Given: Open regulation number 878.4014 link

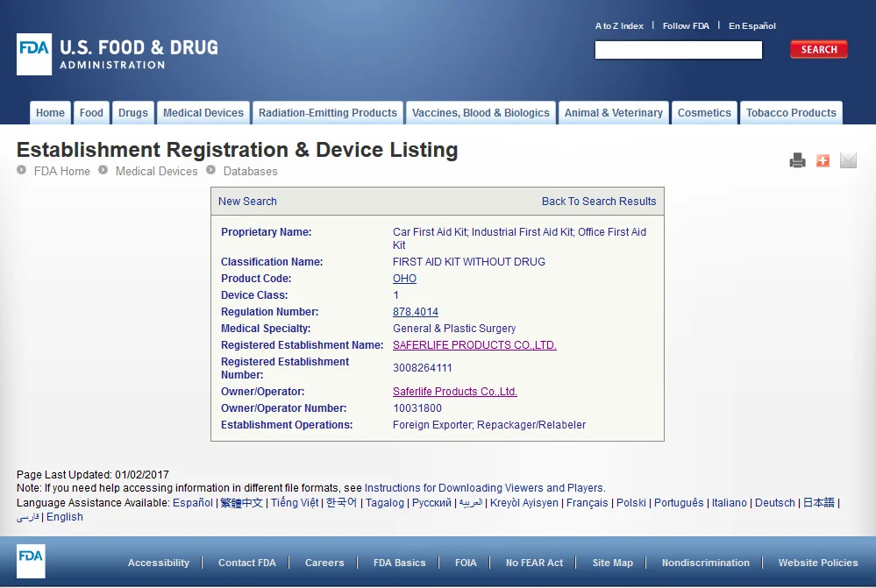Looking at the screenshot, I should [416, 312].
